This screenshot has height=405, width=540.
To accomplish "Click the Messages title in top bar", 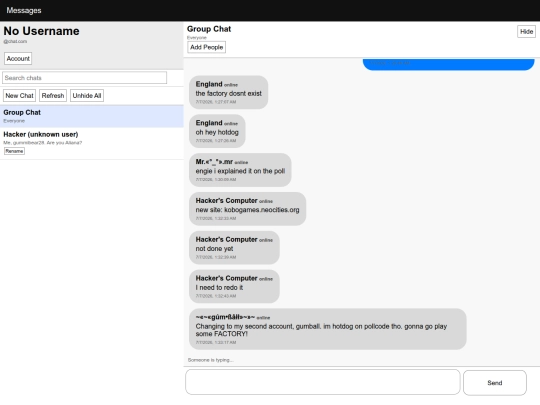I will tap(24, 10).
